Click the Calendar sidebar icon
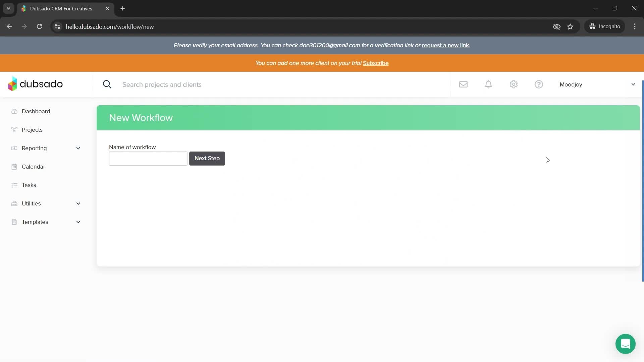 click(x=14, y=167)
